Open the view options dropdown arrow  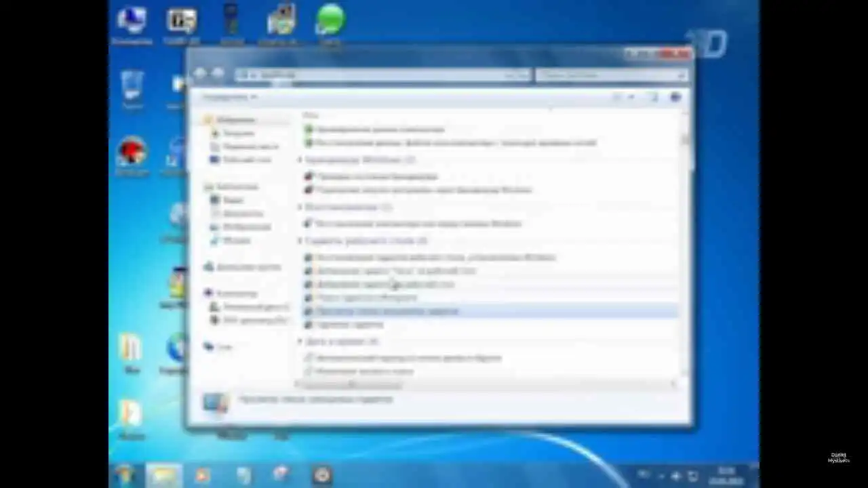(x=631, y=98)
